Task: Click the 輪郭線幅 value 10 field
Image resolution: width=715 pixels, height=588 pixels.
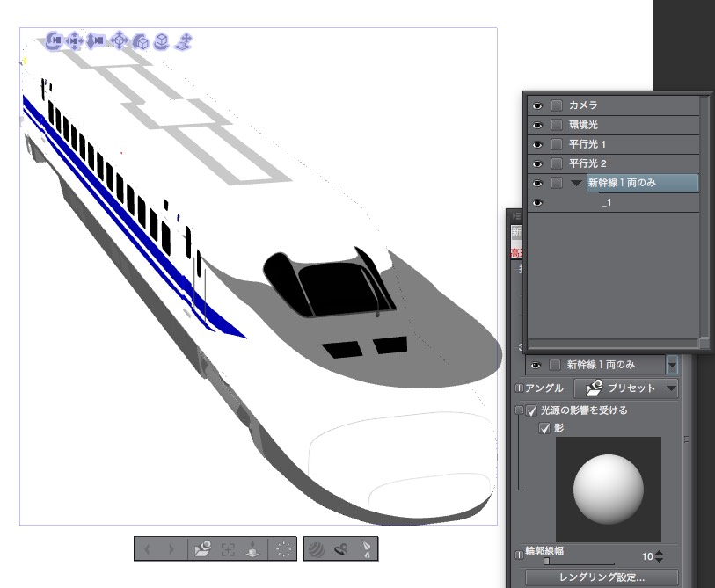Action: pyautogui.click(x=647, y=556)
